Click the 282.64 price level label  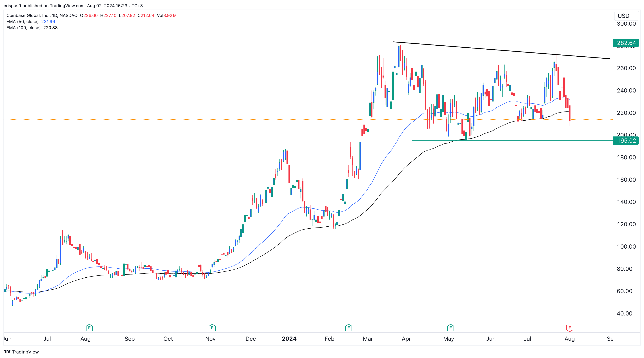626,43
